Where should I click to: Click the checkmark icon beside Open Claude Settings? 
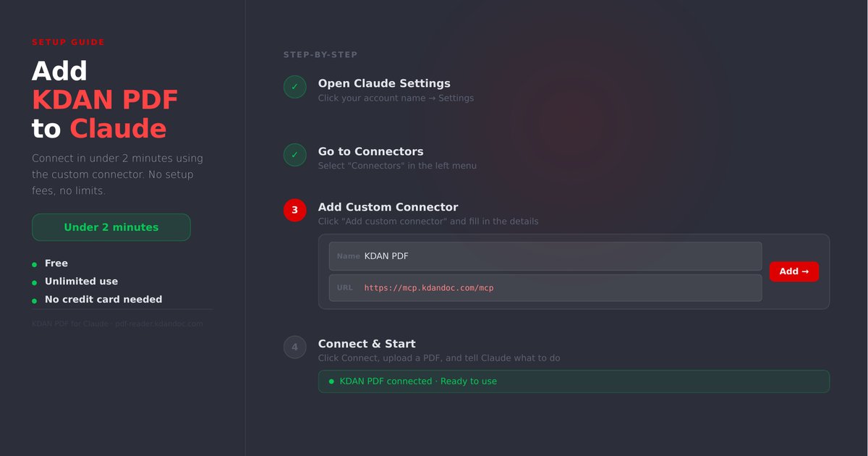(295, 87)
